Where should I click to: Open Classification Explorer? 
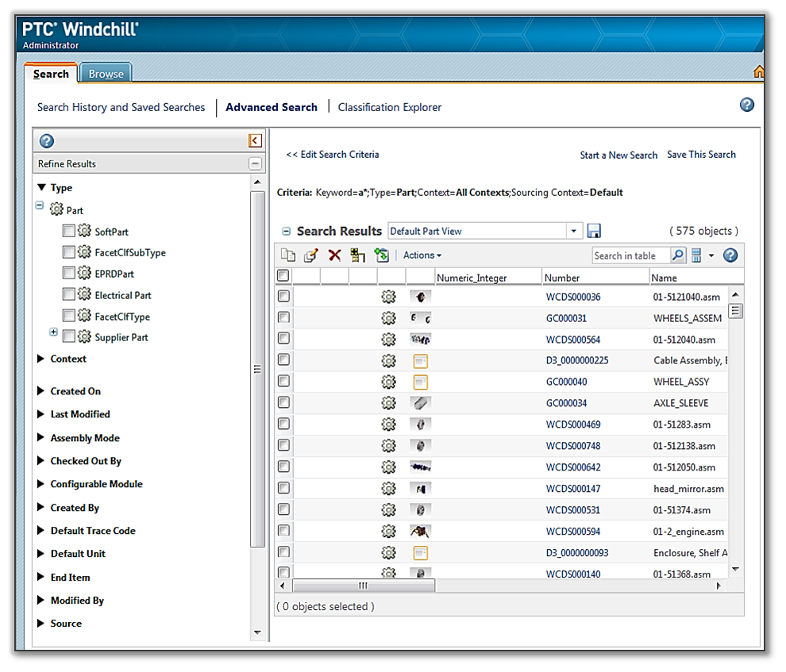point(390,107)
